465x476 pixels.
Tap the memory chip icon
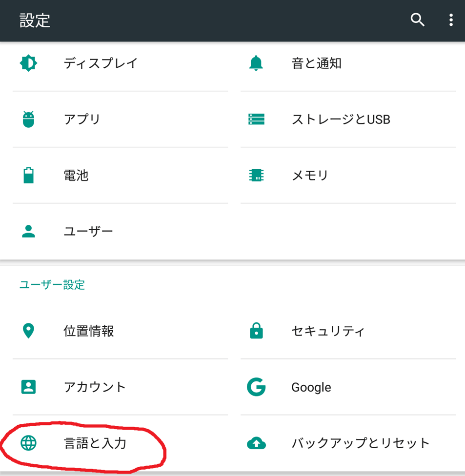[x=256, y=175]
